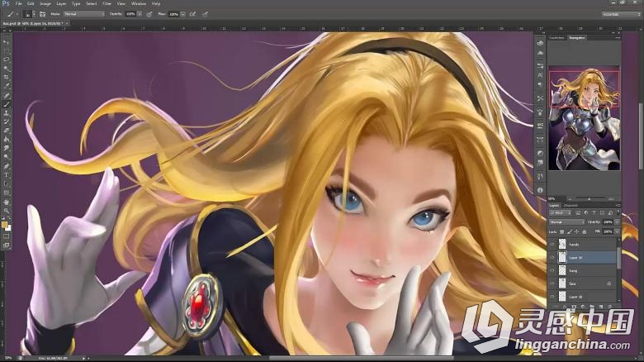Viewport: 644px width, 362px height.
Task: Open the Tool Preset picker arrow
Action: pos(17,14)
